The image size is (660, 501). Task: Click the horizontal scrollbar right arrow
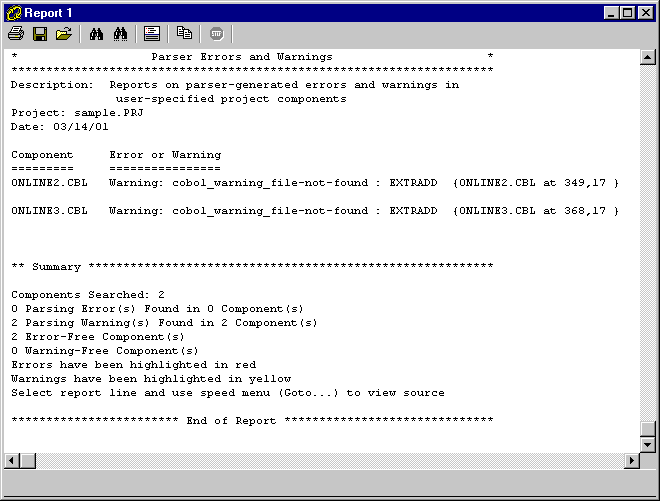(x=631, y=460)
